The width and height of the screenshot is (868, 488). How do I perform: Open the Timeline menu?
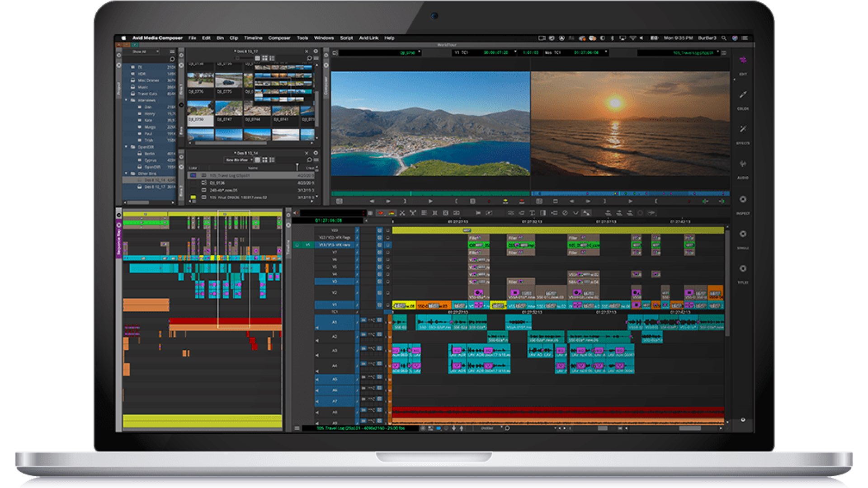tap(253, 38)
